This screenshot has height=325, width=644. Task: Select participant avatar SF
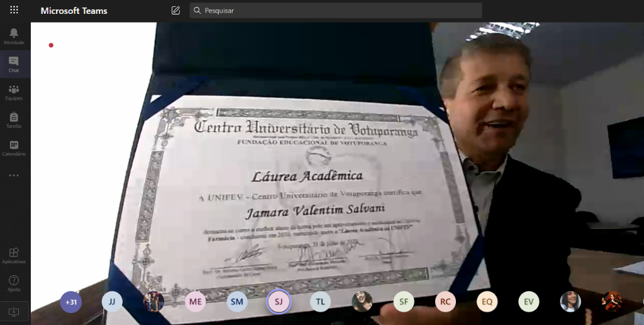pos(404,302)
